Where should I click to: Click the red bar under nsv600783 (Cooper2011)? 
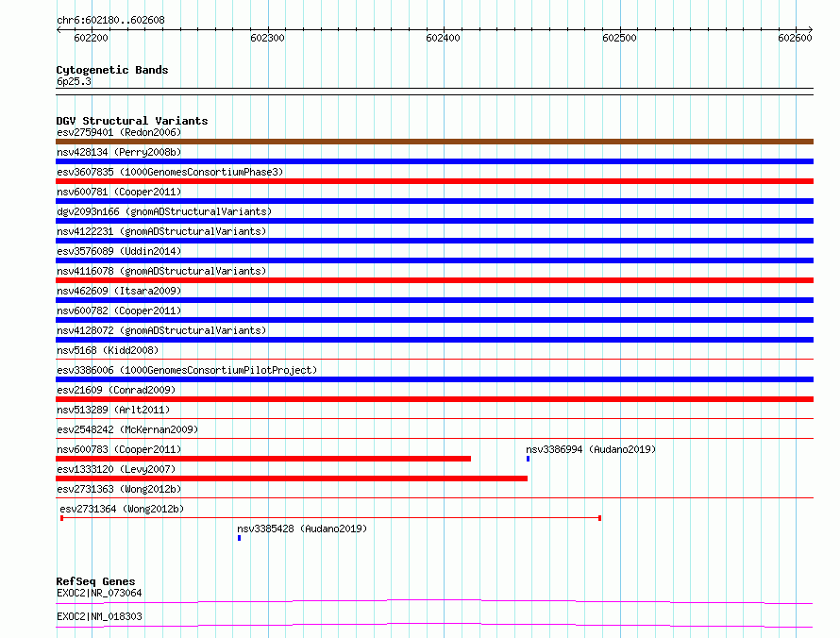tap(263, 459)
